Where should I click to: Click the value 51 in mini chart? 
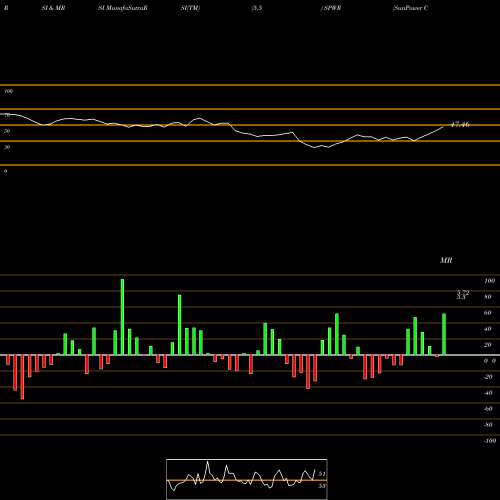coord(321,474)
